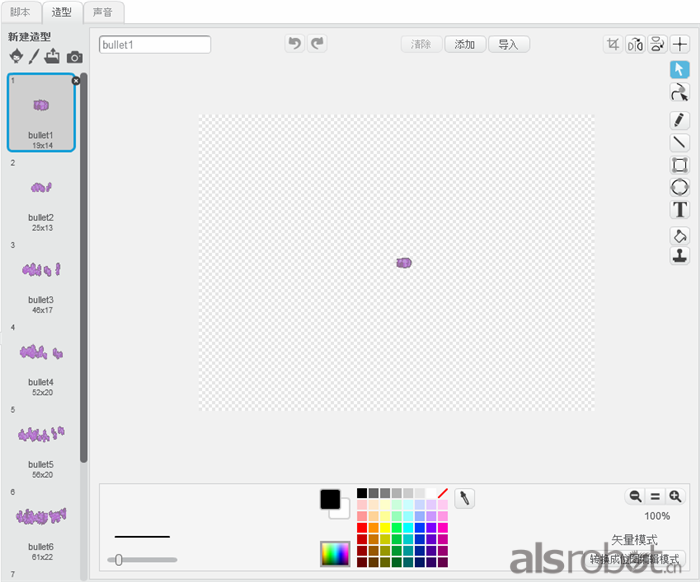
Task: Click the 导入 button
Action: pos(508,44)
